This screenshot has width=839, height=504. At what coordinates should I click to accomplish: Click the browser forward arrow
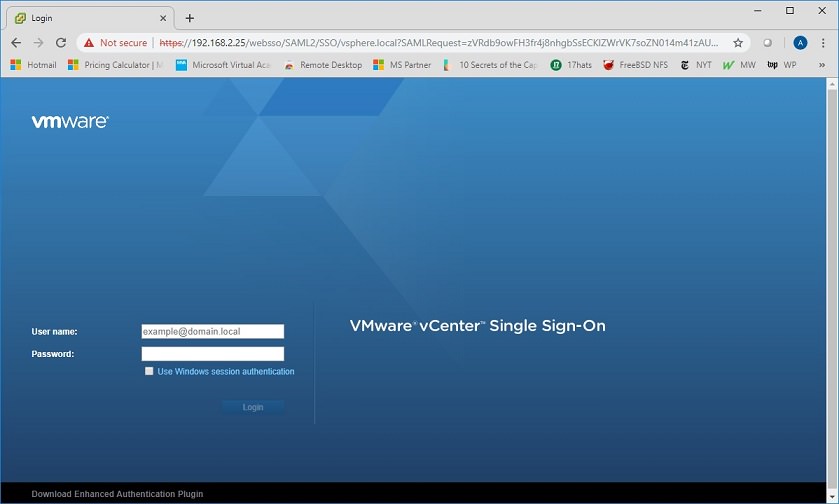tap(38, 43)
